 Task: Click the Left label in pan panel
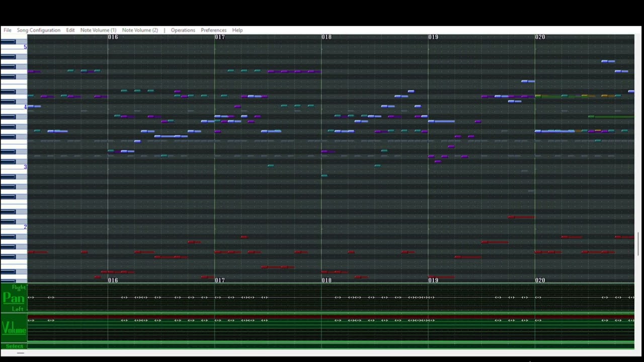click(18, 309)
